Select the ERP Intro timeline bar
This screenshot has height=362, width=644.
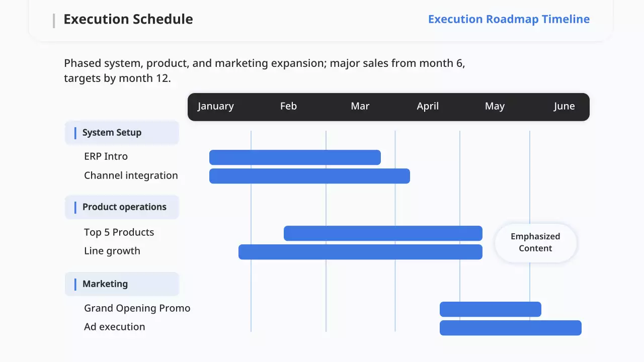click(x=295, y=157)
